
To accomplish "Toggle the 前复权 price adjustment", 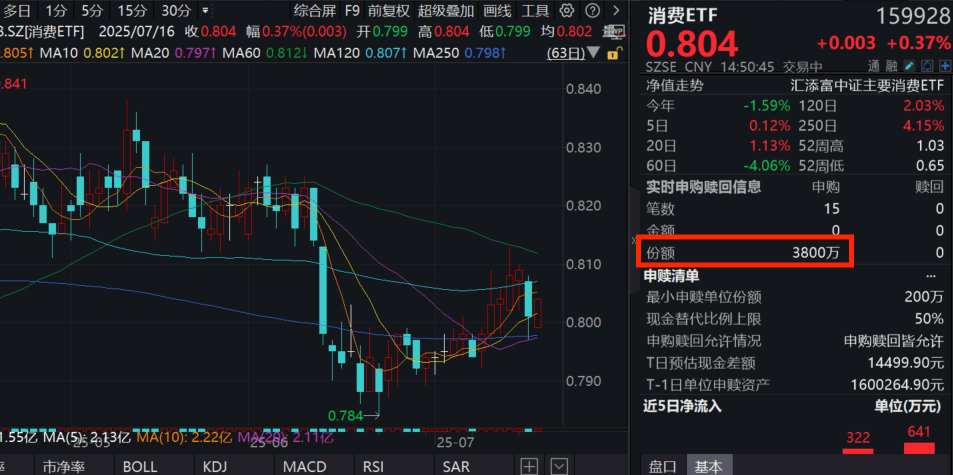I will pyautogui.click(x=388, y=11).
